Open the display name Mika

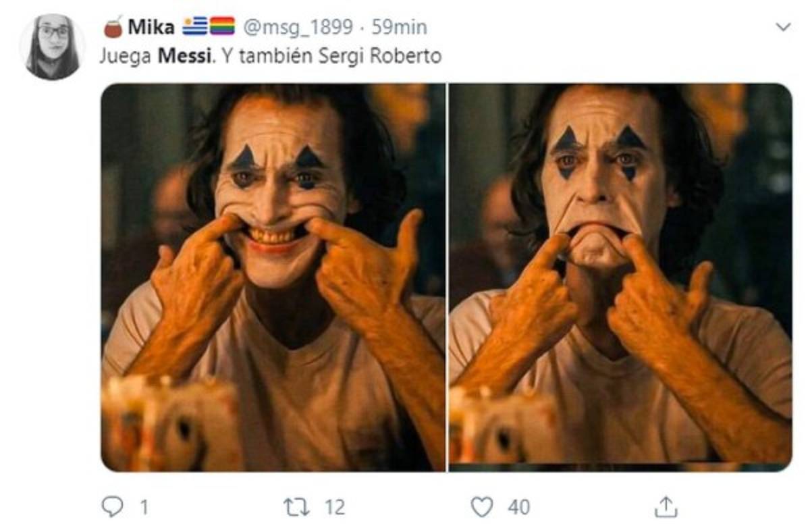click(x=151, y=27)
